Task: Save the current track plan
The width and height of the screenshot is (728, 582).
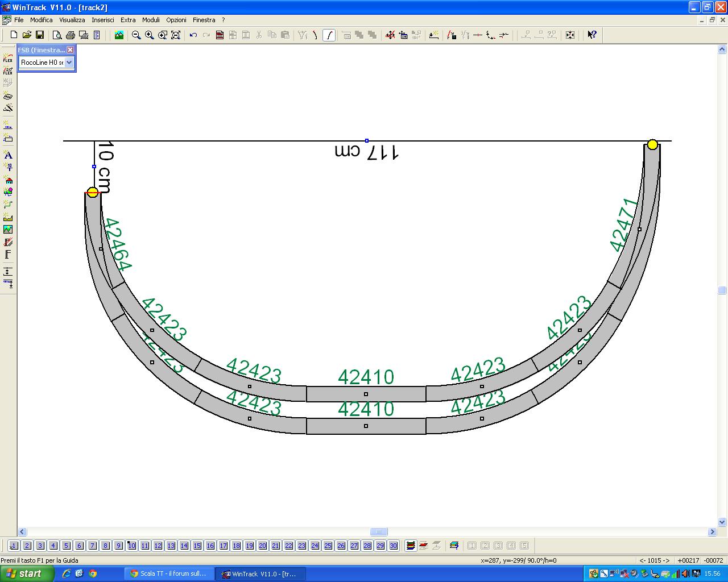Action: (x=40, y=35)
